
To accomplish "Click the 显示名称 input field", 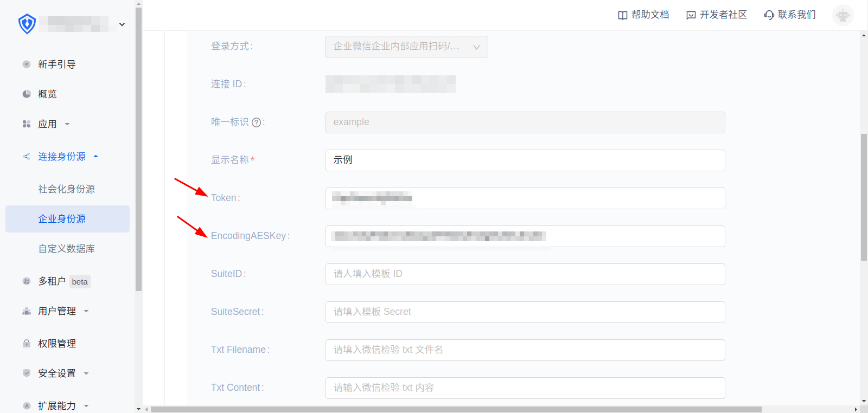I will click(525, 160).
